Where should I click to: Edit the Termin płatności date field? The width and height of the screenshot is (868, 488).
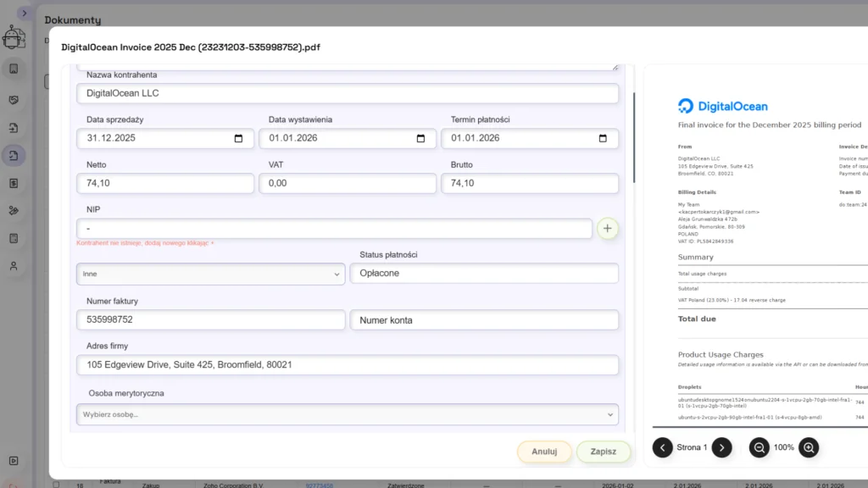(529, 138)
